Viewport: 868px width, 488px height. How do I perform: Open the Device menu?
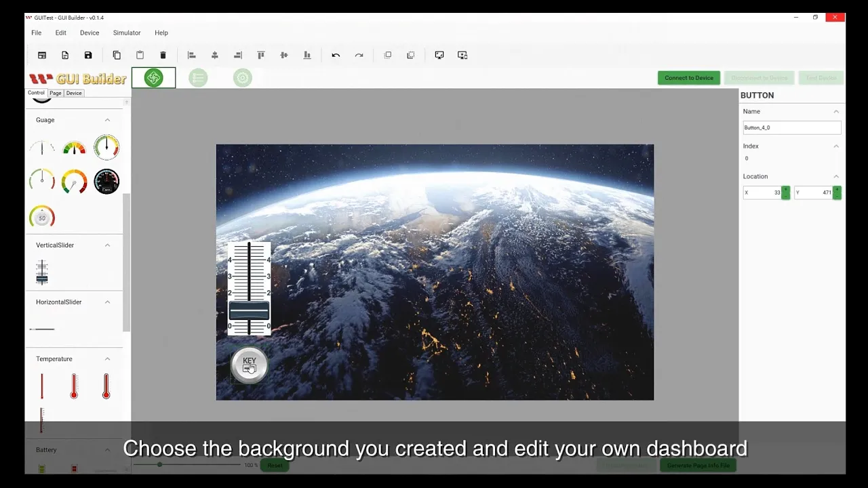(90, 33)
